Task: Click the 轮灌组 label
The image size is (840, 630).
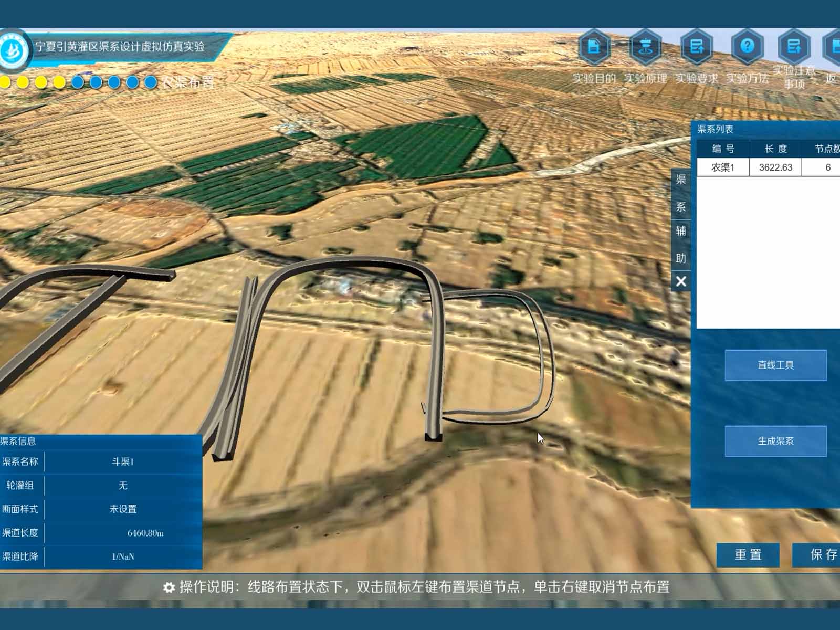Action: tap(20, 486)
